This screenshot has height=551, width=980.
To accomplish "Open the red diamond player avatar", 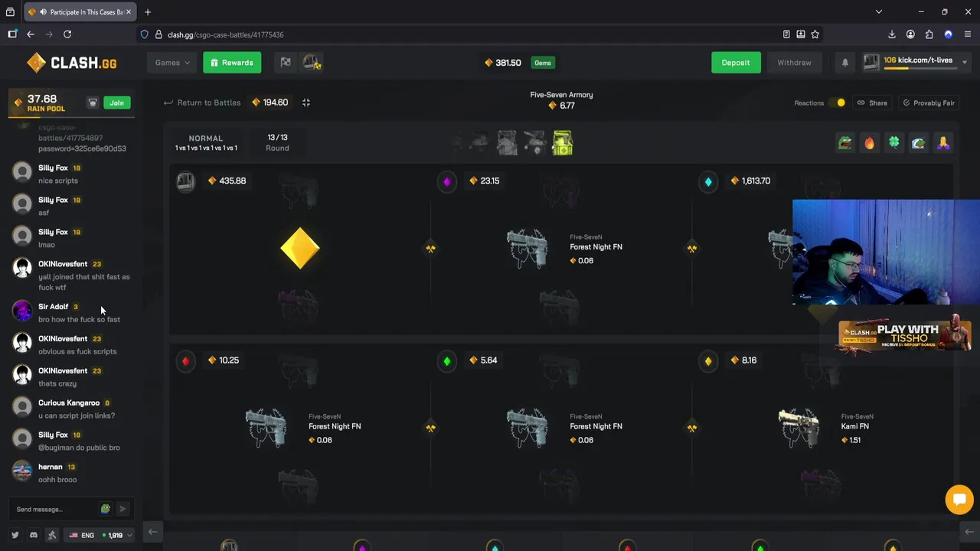I will (186, 361).
